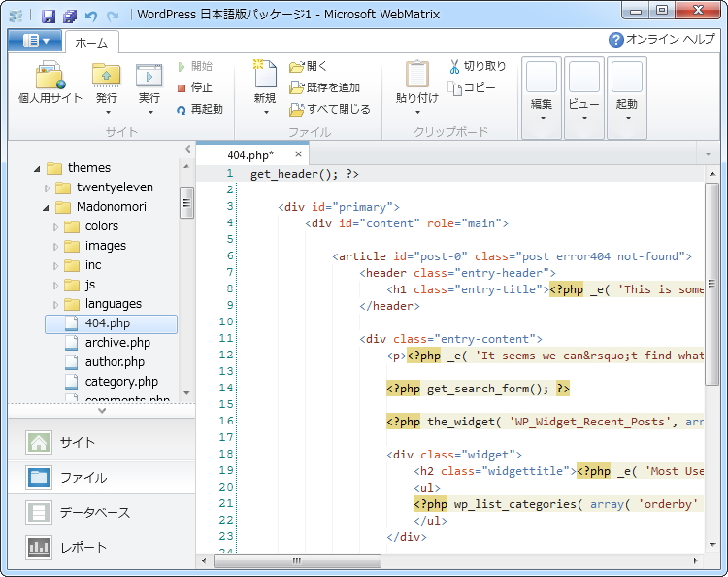728x577 pixels.
Task: Switch to レポート workspace
Action: point(102,547)
